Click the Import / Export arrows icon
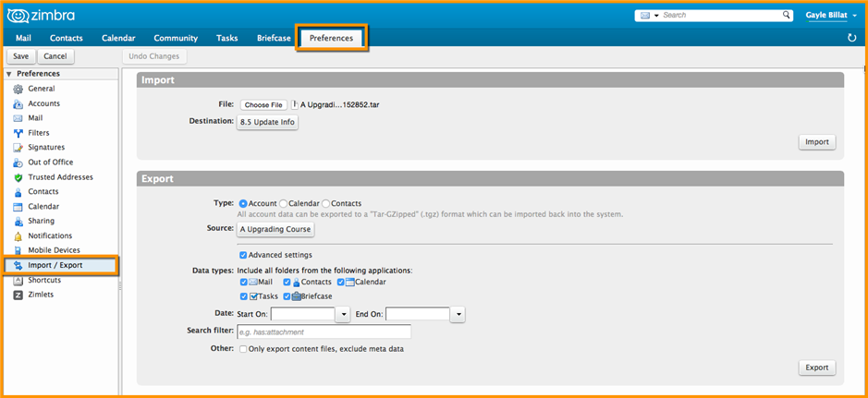868x398 pixels. tap(18, 265)
